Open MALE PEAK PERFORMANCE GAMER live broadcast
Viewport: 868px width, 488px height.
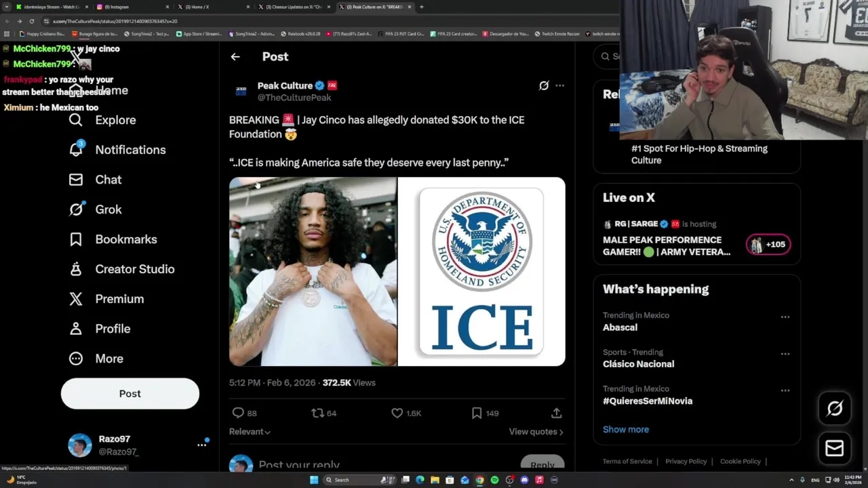667,245
